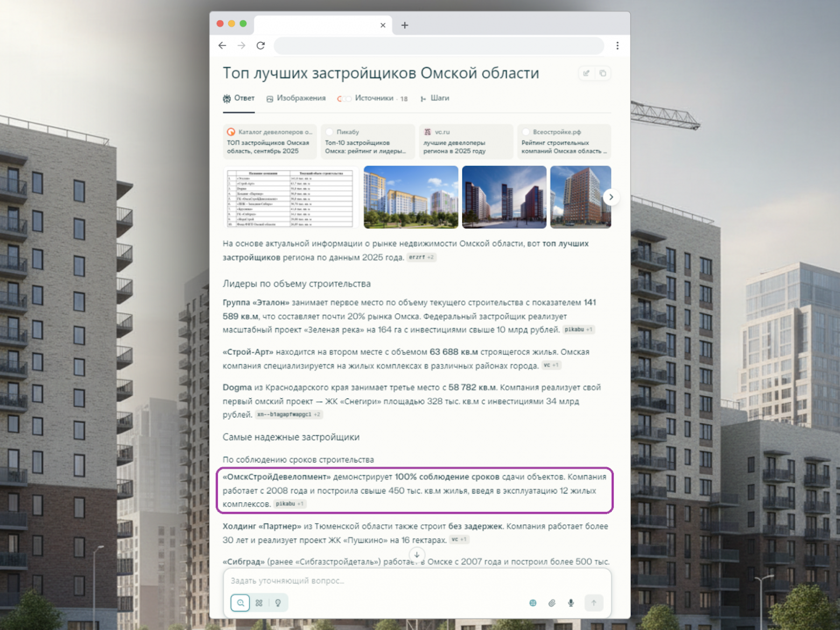This screenshot has height=630, width=840.
Task: Click the scroll-down arrow above the input
Action: point(417,555)
